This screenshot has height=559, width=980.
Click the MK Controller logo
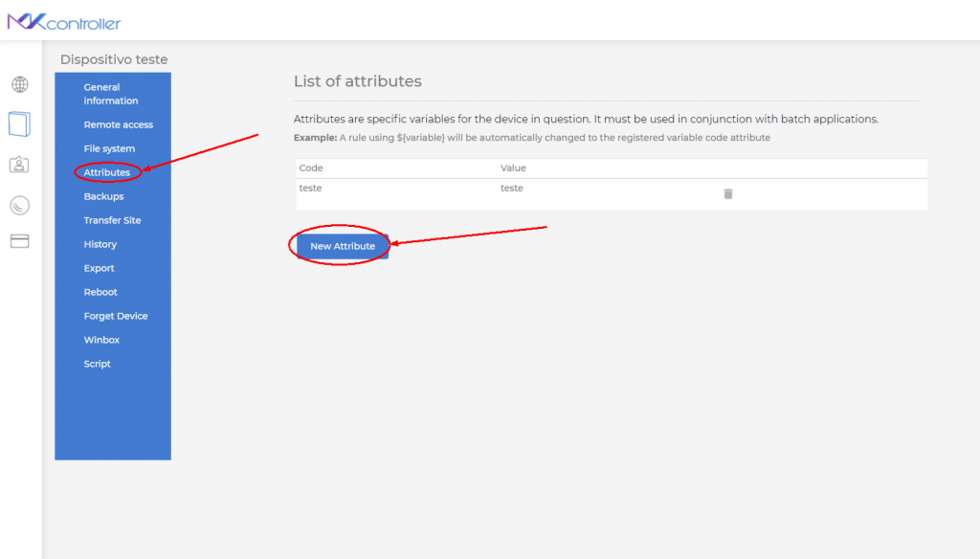64,19
